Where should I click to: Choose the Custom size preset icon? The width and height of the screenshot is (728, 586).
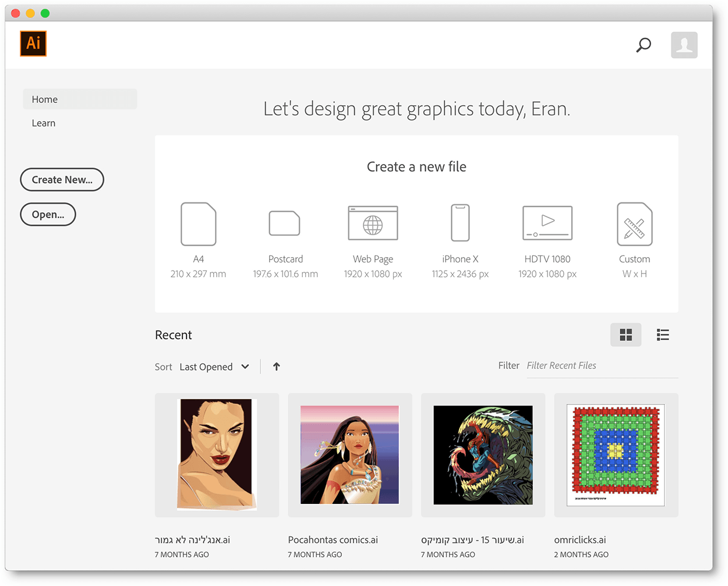pos(635,224)
